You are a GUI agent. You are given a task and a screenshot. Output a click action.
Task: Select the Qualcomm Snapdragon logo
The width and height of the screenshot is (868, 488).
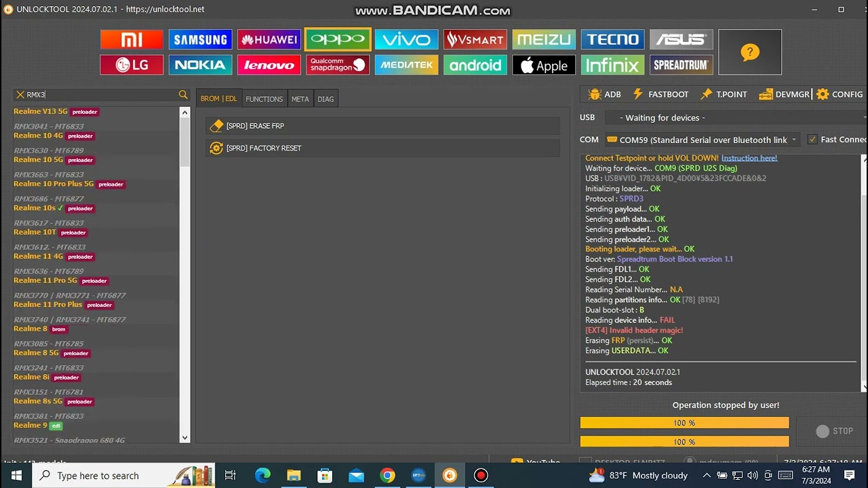tap(338, 65)
